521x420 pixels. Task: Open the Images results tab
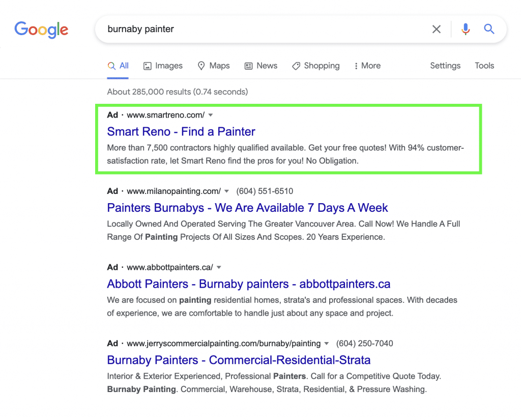click(163, 66)
